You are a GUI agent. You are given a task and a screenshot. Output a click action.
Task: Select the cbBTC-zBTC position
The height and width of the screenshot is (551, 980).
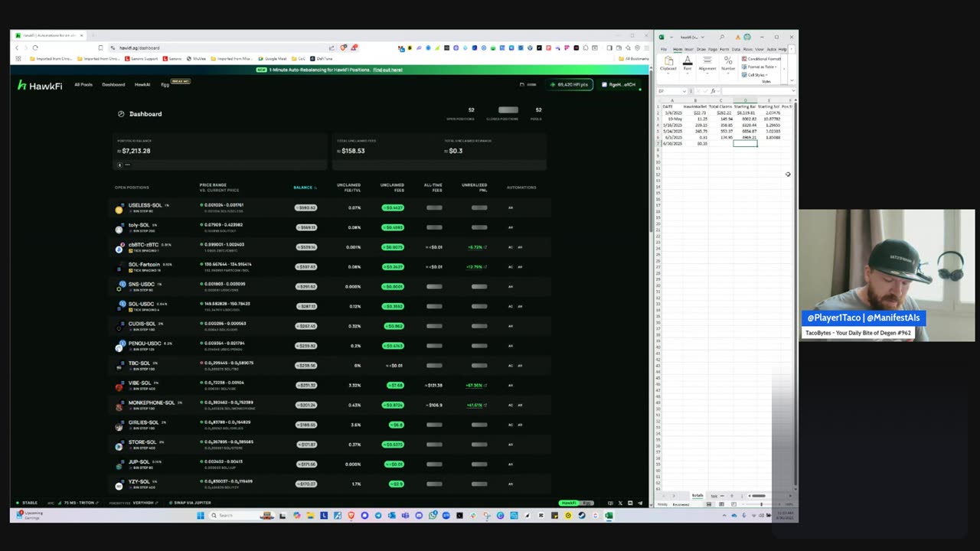329,247
